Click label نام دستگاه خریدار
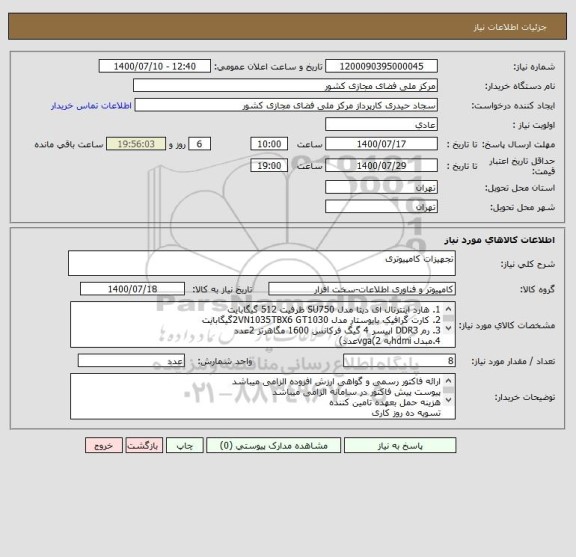Image resolution: width=576 pixels, height=557 pixels. point(520,86)
